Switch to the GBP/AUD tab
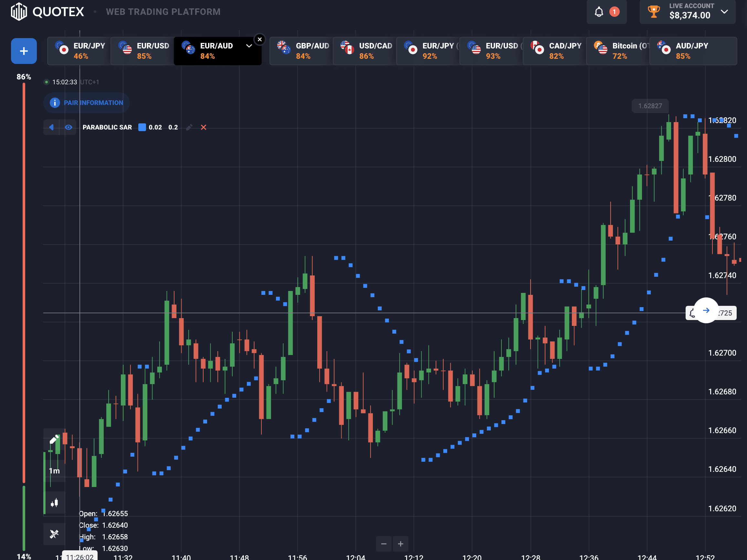Screen dimensions: 747x560 [301, 51]
